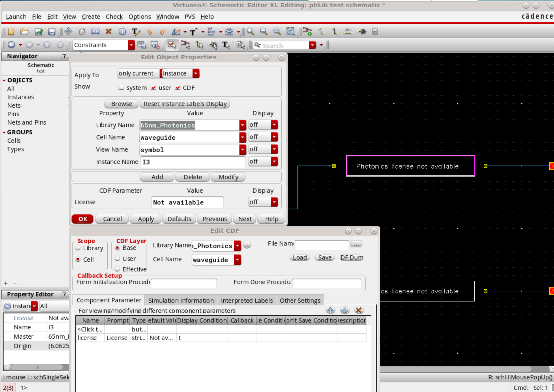
Task: Open Display dropdown for License parameter
Action: tap(274, 202)
